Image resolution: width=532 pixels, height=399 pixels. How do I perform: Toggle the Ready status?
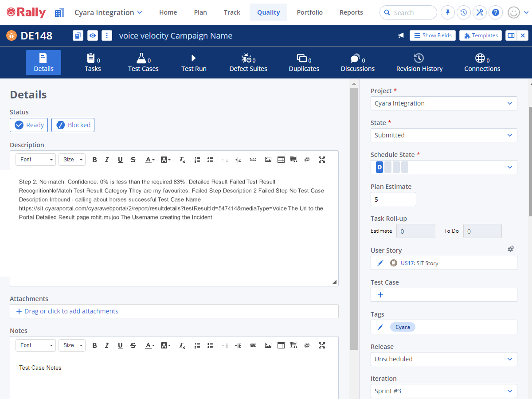click(x=29, y=125)
